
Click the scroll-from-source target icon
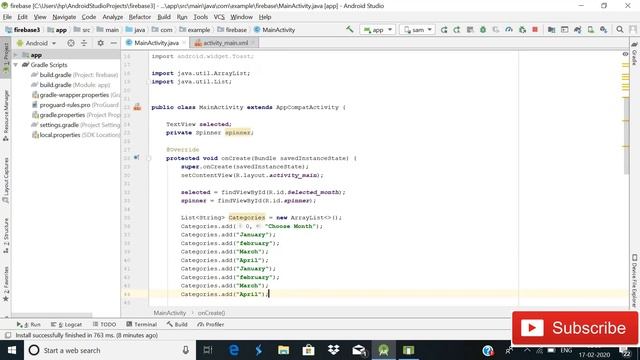71,43
